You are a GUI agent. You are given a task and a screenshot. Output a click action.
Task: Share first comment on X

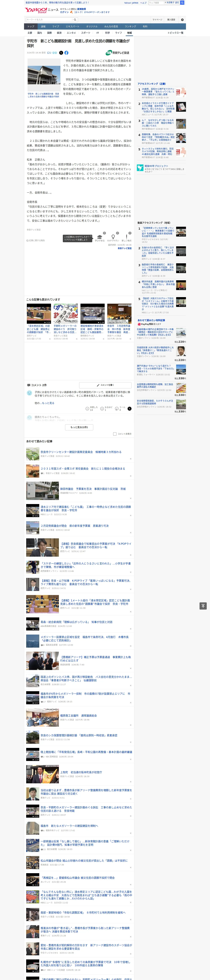pos(130,409)
